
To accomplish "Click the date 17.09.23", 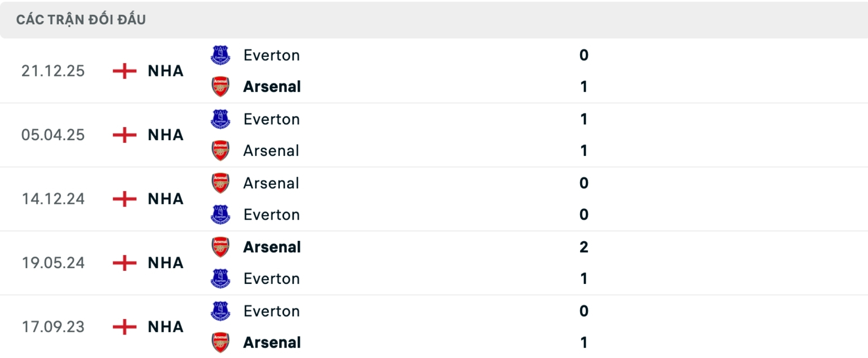I will click(x=53, y=327).
